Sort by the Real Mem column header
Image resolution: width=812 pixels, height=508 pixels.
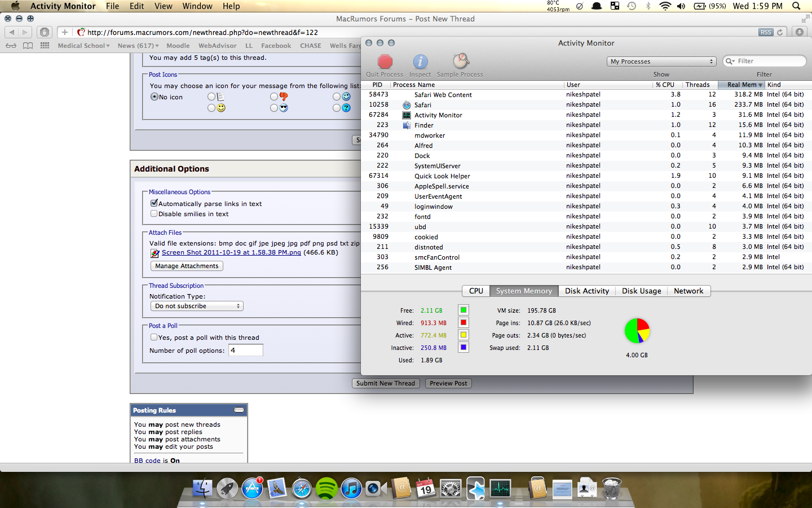click(742, 85)
